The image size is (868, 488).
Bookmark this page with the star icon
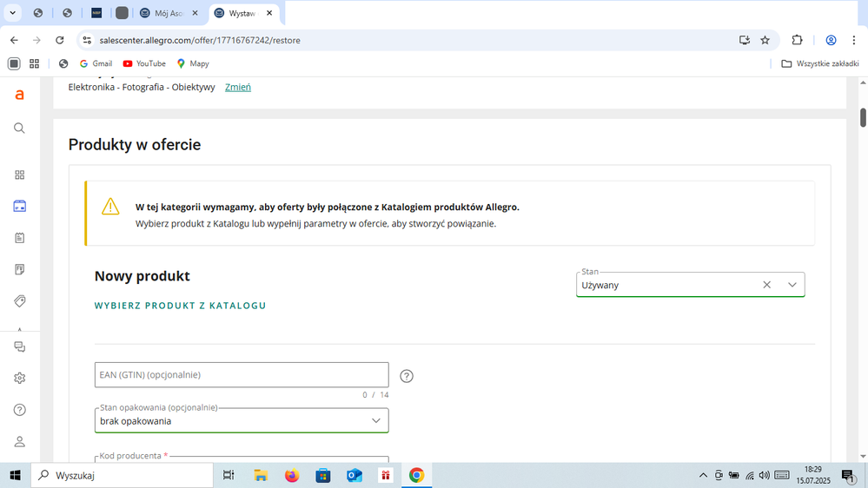pyautogui.click(x=765, y=40)
